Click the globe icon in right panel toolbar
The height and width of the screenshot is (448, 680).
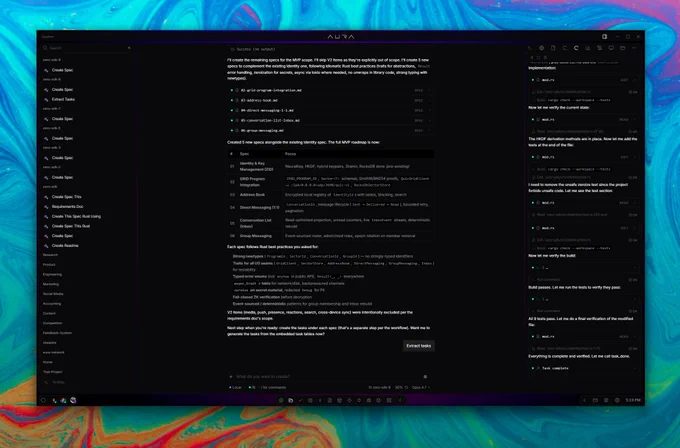tap(541, 48)
